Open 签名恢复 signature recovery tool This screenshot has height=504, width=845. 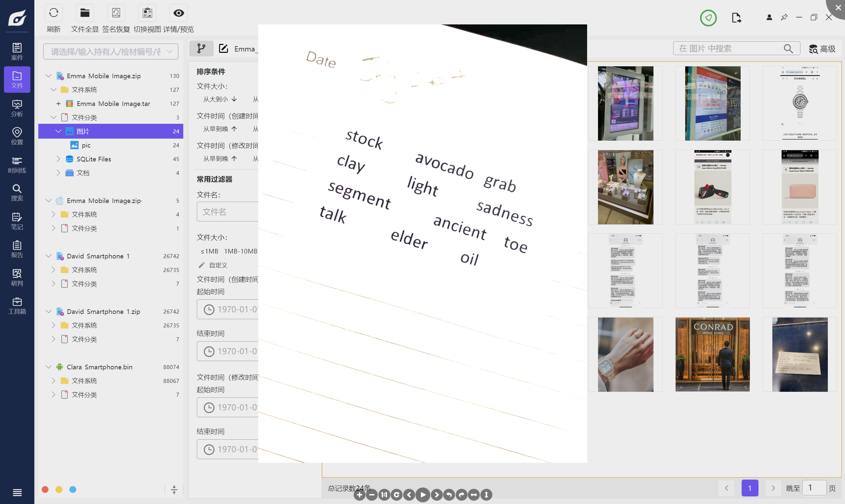point(116,13)
